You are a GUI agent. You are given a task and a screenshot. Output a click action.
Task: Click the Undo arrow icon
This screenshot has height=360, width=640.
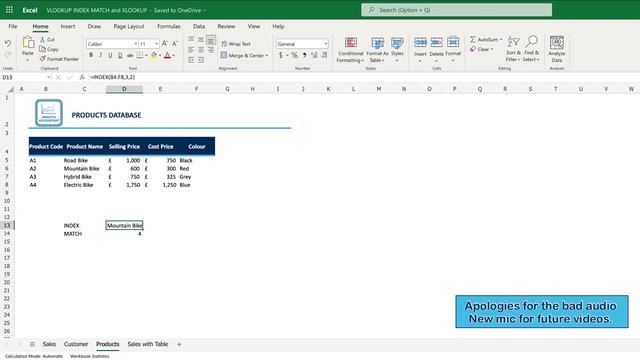tap(8, 43)
